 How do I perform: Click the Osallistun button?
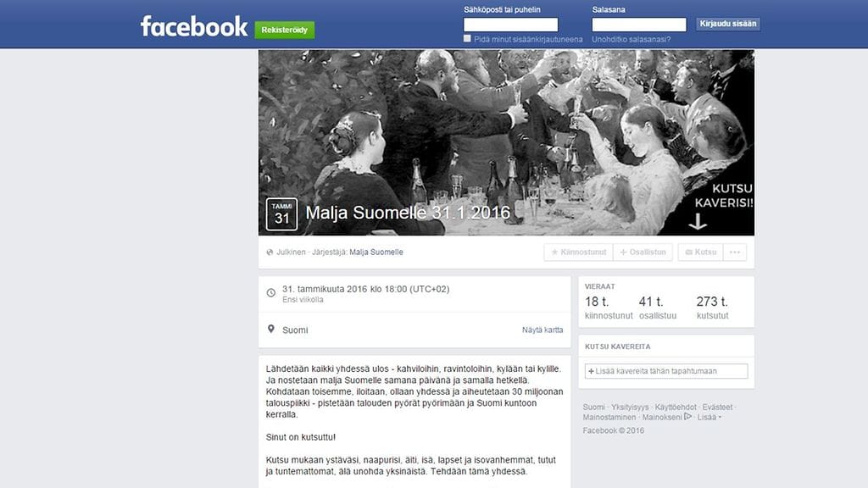pyautogui.click(x=643, y=252)
